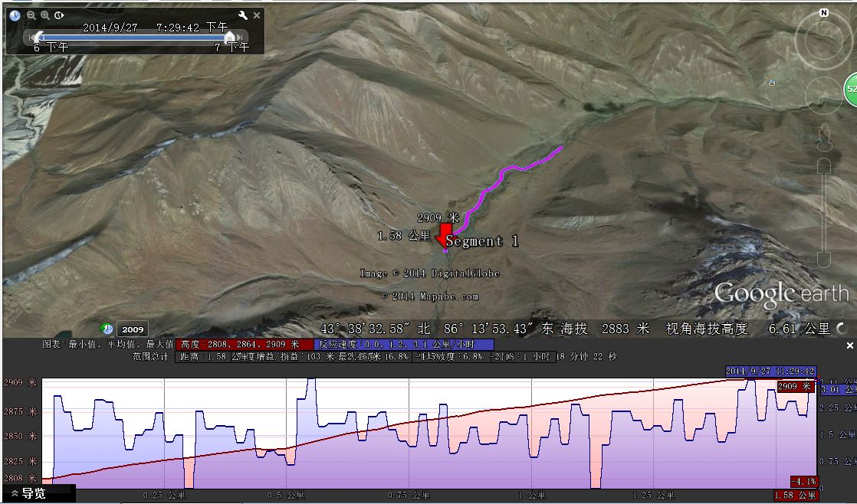
Task: Close the time slider panel
Action: coord(257,15)
